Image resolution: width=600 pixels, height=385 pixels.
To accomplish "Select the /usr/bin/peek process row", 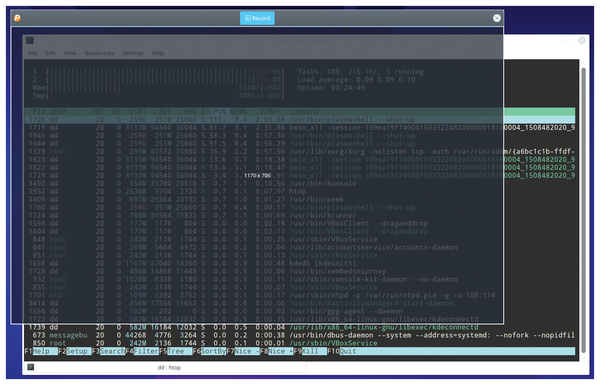I will click(x=300, y=199).
